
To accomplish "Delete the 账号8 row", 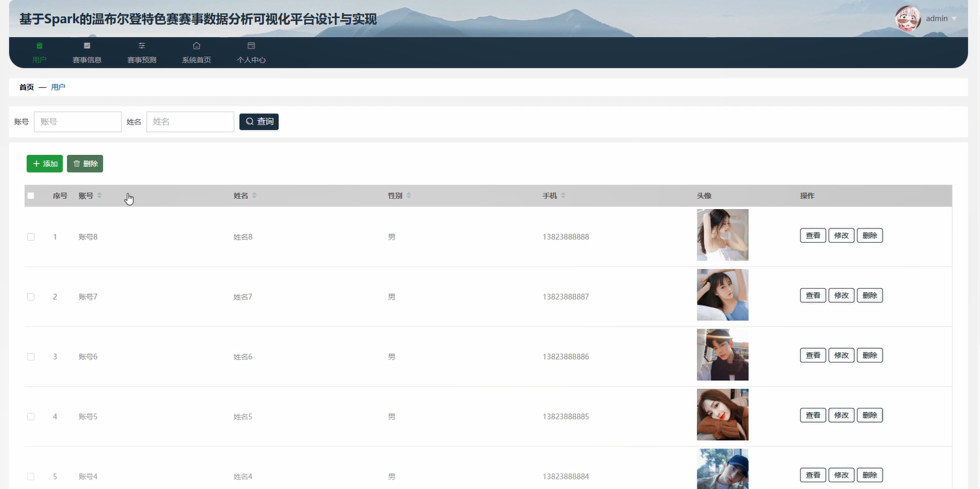I will (x=870, y=235).
